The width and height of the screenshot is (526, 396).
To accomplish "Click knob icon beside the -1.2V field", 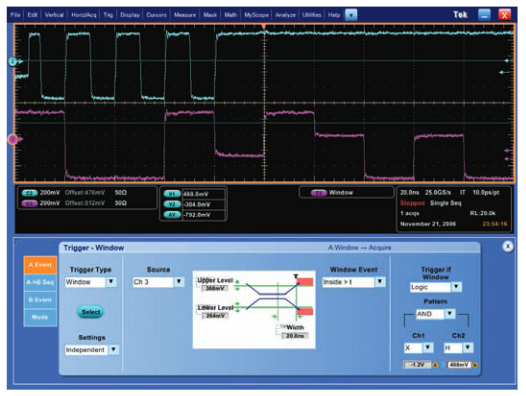I will click(x=435, y=365).
